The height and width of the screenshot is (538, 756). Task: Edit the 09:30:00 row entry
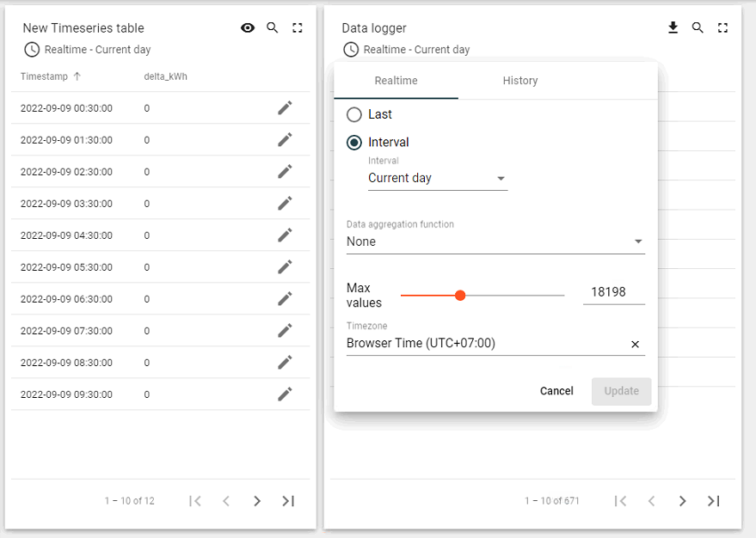[285, 394]
